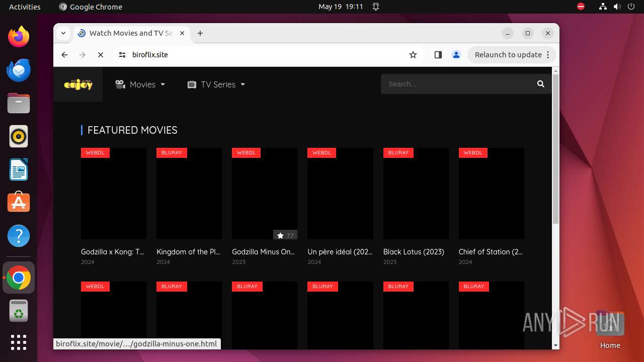Open a new tab
This screenshot has width=644, height=362.
coord(200,33)
